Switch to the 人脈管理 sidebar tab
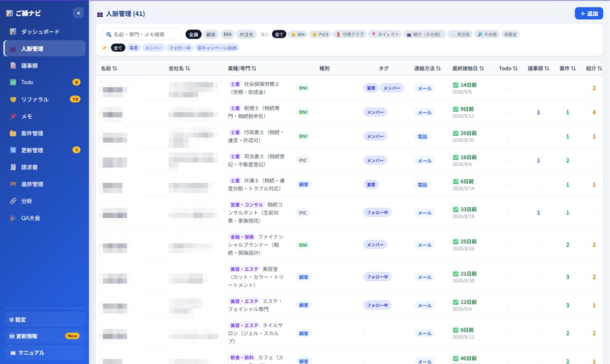Viewport: 610px width, 364px height. (44, 49)
